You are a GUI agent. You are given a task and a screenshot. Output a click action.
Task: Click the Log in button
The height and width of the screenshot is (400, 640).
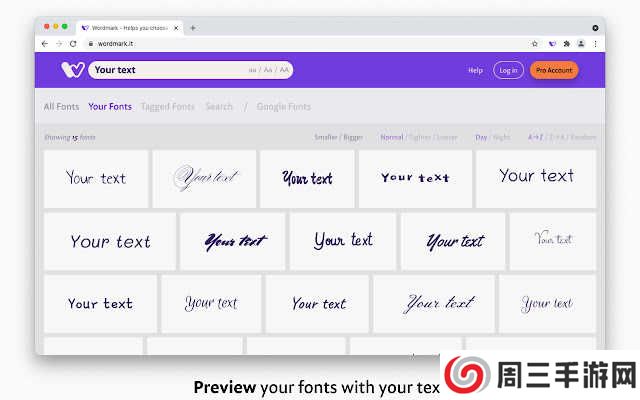(508, 70)
